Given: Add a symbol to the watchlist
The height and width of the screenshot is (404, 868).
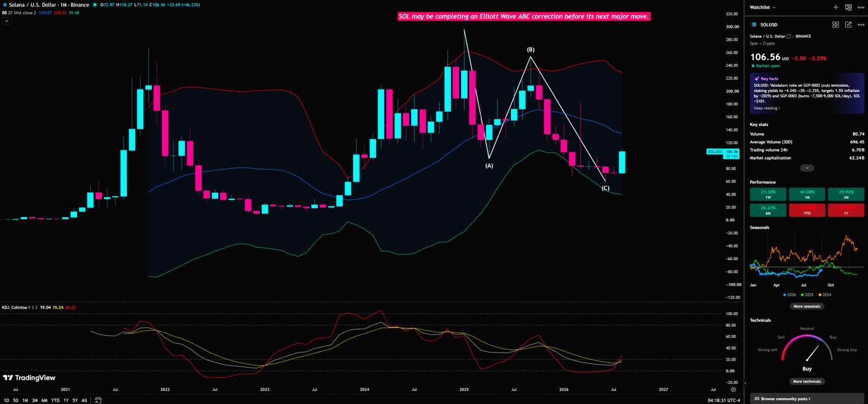Looking at the screenshot, I should (835, 7).
